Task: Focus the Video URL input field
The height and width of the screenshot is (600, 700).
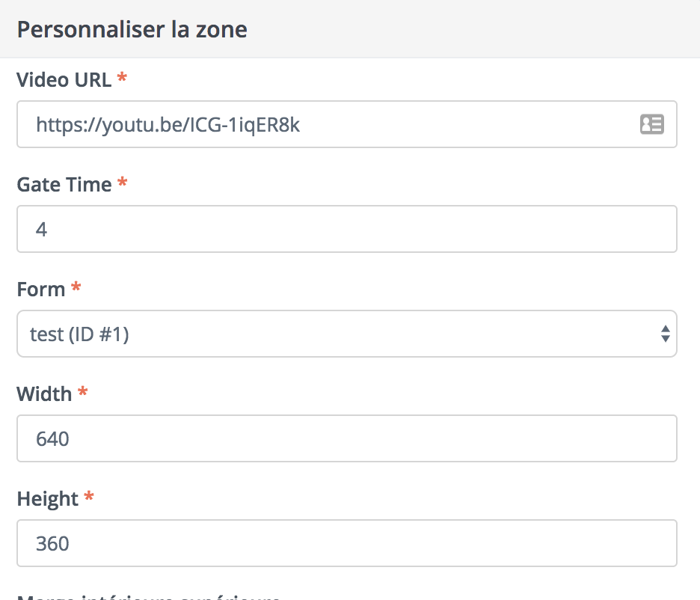Action: pyautogui.click(x=347, y=124)
